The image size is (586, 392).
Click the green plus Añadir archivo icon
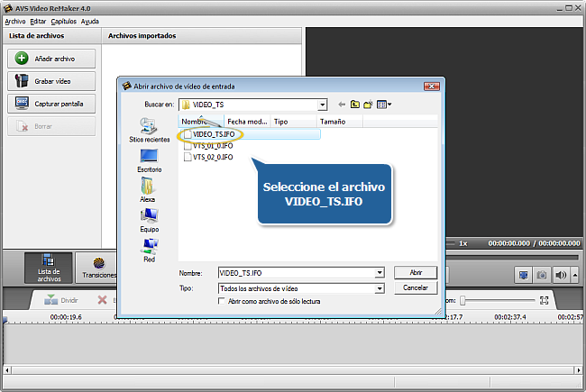22,59
